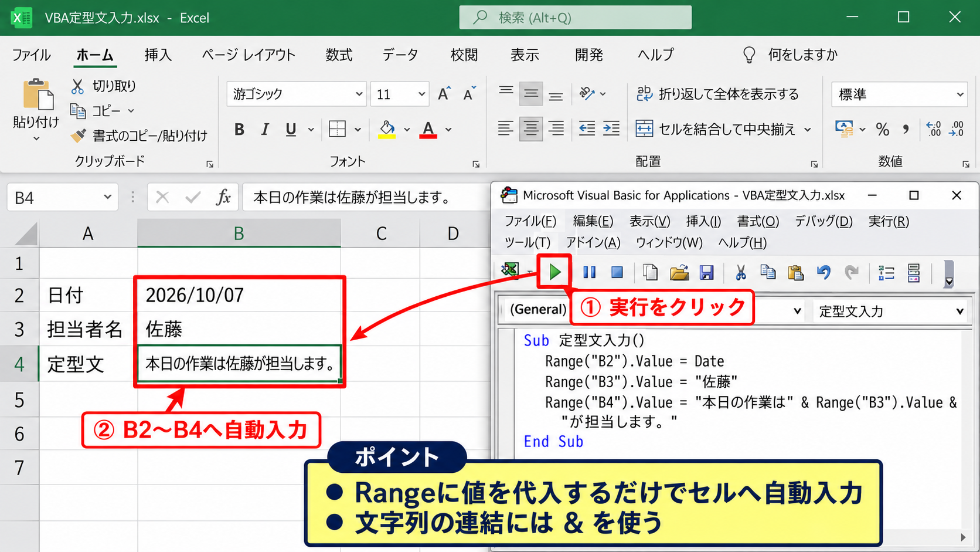This screenshot has height=552, width=980.
Task: Click Properties Window icon in VBA toolbar
Action: coord(914,273)
